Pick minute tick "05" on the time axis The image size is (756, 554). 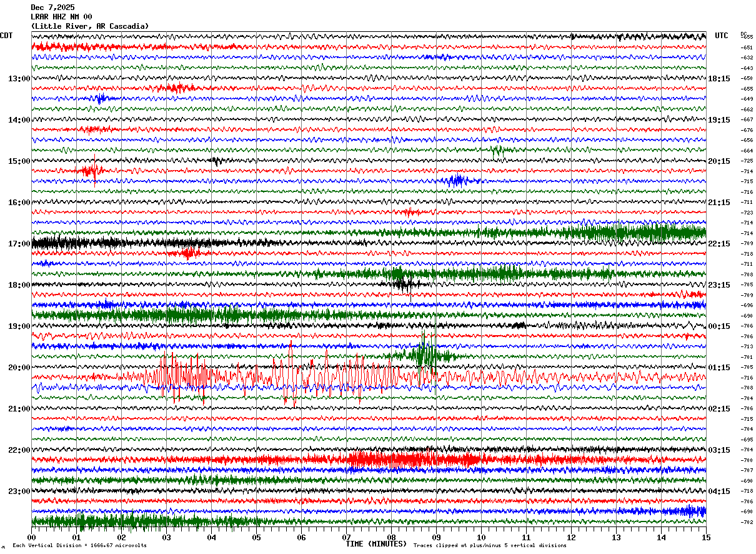tap(257, 538)
